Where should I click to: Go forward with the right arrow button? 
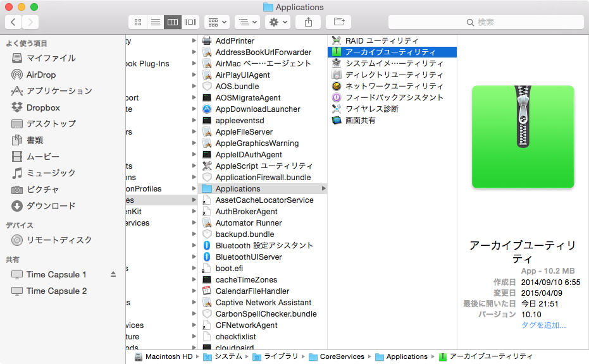pyautogui.click(x=30, y=22)
